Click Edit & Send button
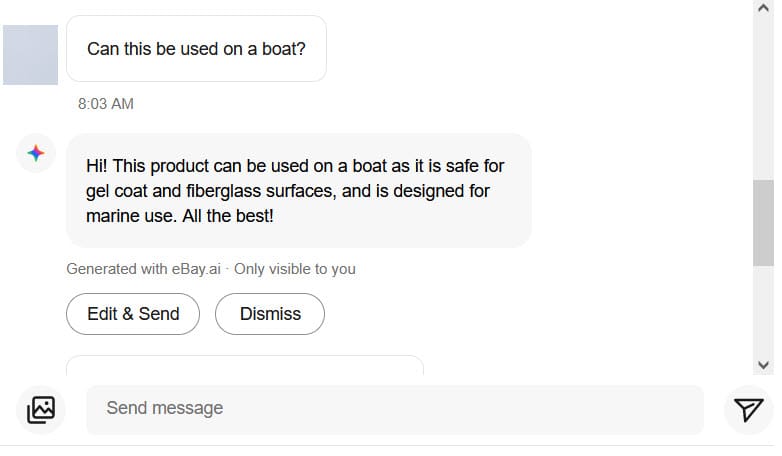The image size is (782, 456). (x=133, y=314)
